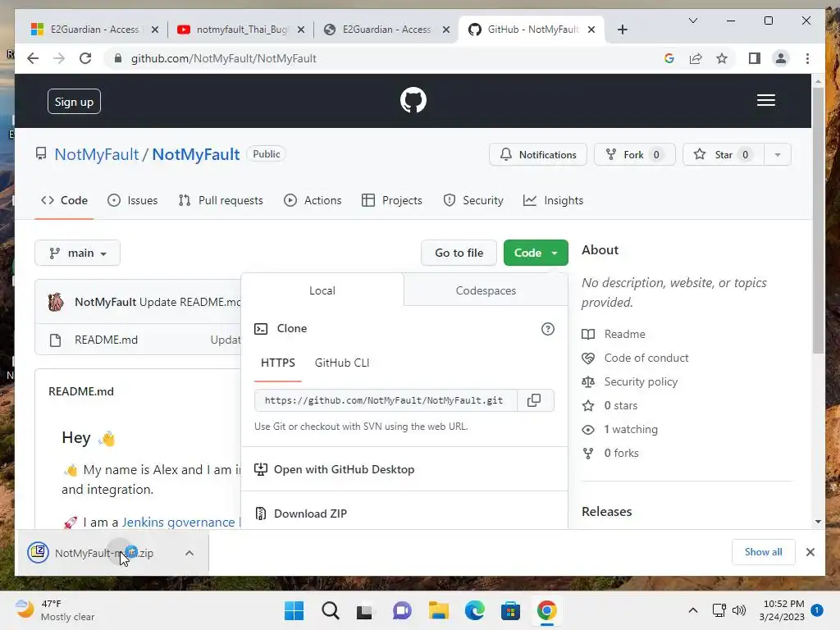Screen dimensions: 840x630
Task: Open the Pull requests tab
Action: pos(221,200)
